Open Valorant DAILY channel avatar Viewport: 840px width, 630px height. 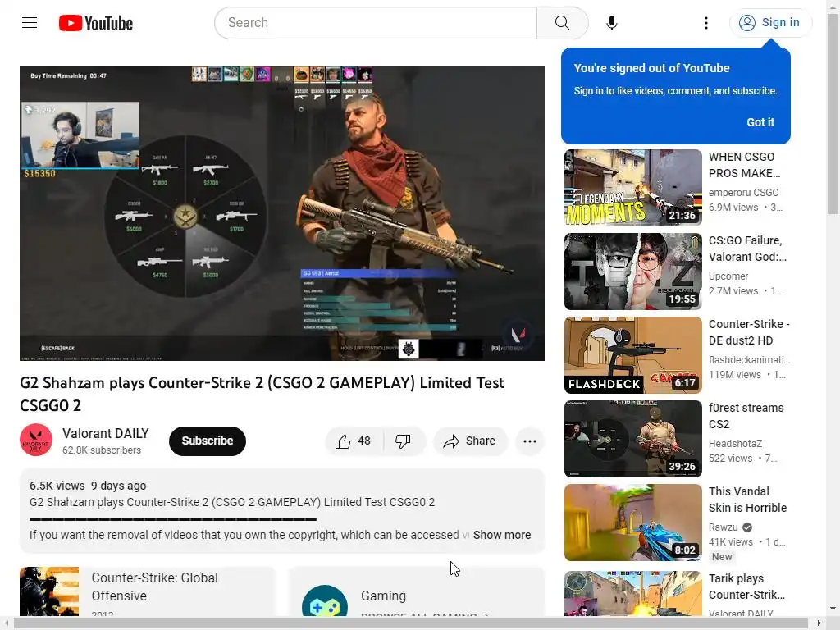click(x=36, y=441)
